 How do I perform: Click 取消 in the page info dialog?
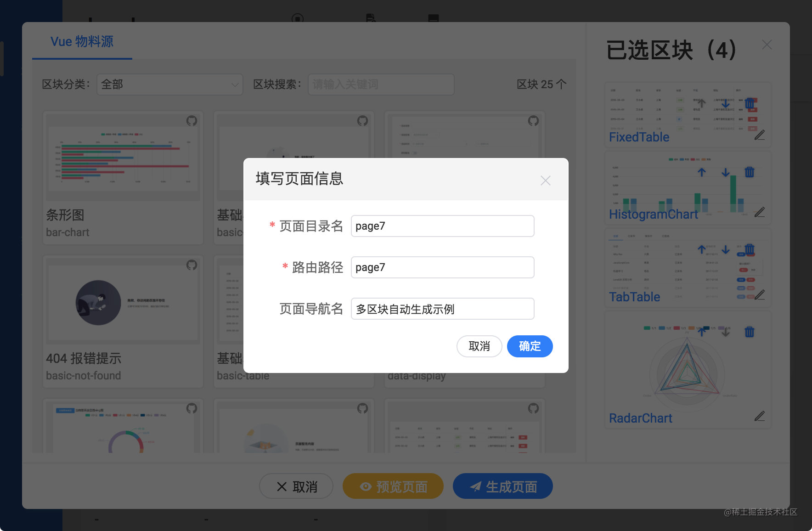(479, 346)
